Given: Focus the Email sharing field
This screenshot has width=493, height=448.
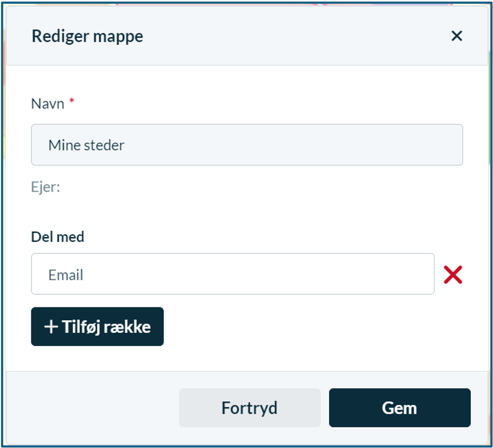Looking at the screenshot, I should (x=233, y=274).
